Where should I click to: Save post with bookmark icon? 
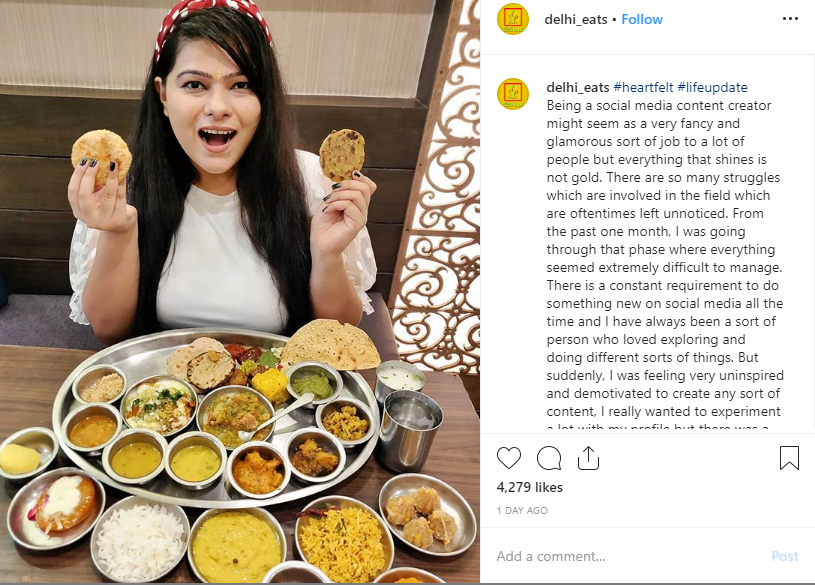click(789, 458)
